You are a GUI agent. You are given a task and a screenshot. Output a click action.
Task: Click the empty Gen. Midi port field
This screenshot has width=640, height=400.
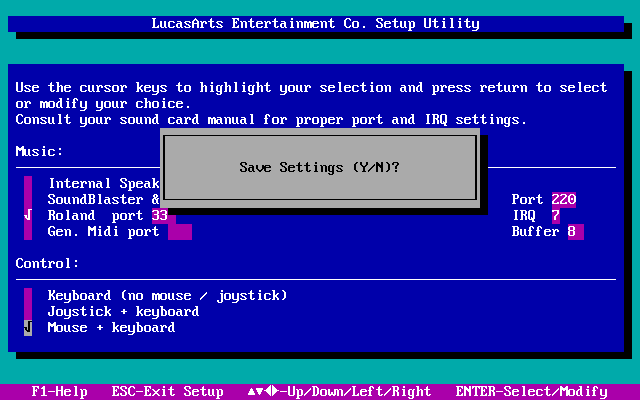coord(179,232)
